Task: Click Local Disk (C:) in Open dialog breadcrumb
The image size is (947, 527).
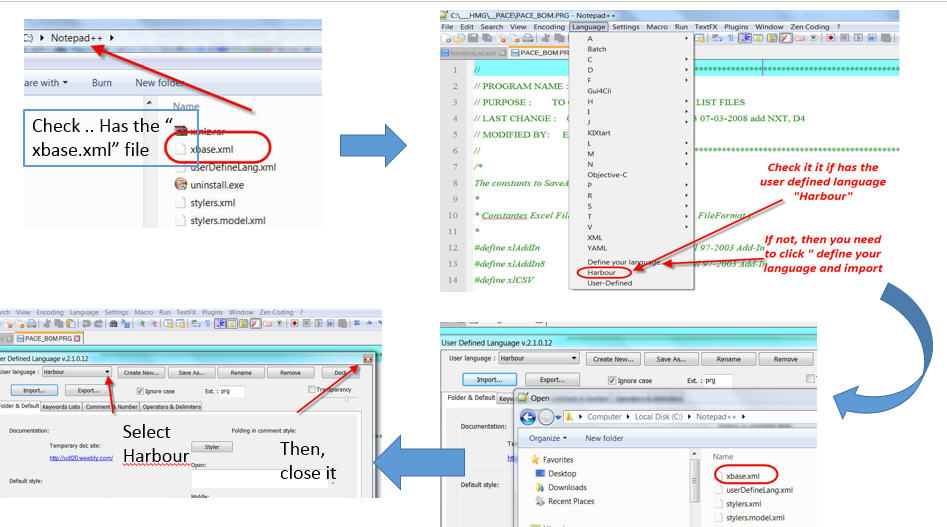Action: pyautogui.click(x=658, y=417)
